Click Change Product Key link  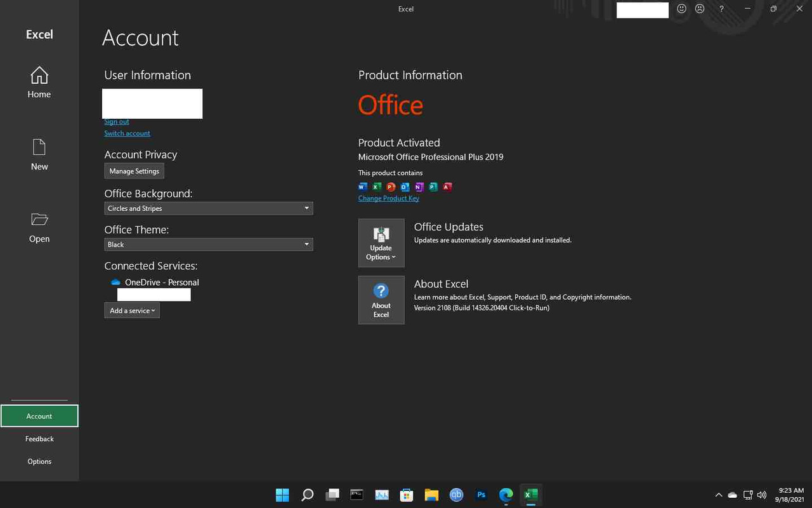(x=389, y=198)
